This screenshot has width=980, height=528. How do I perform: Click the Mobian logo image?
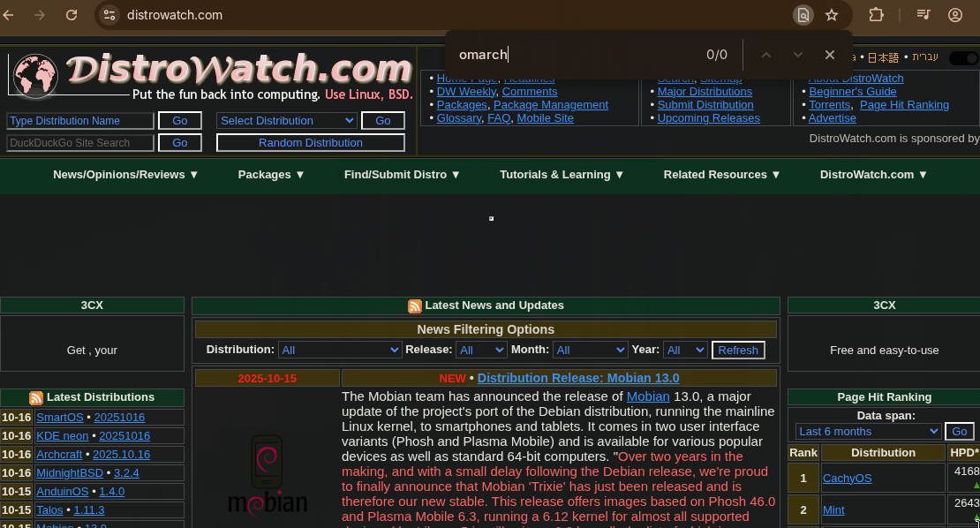pyautogui.click(x=268, y=476)
